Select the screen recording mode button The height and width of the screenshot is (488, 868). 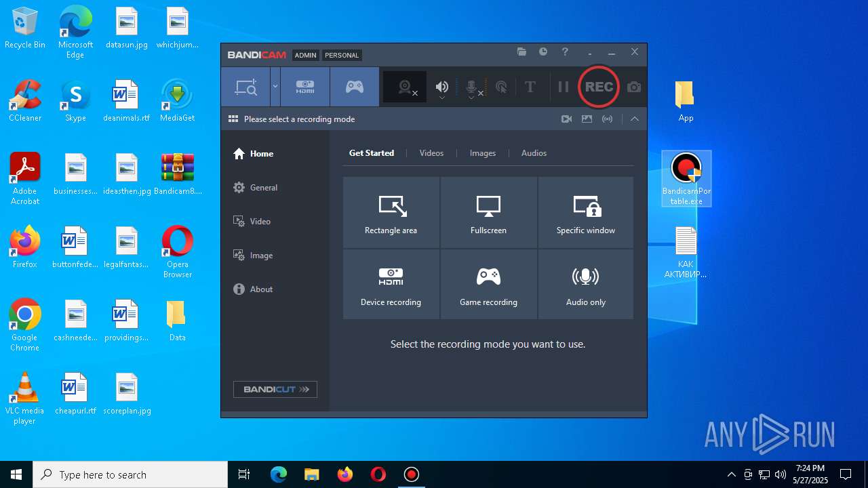[245, 87]
